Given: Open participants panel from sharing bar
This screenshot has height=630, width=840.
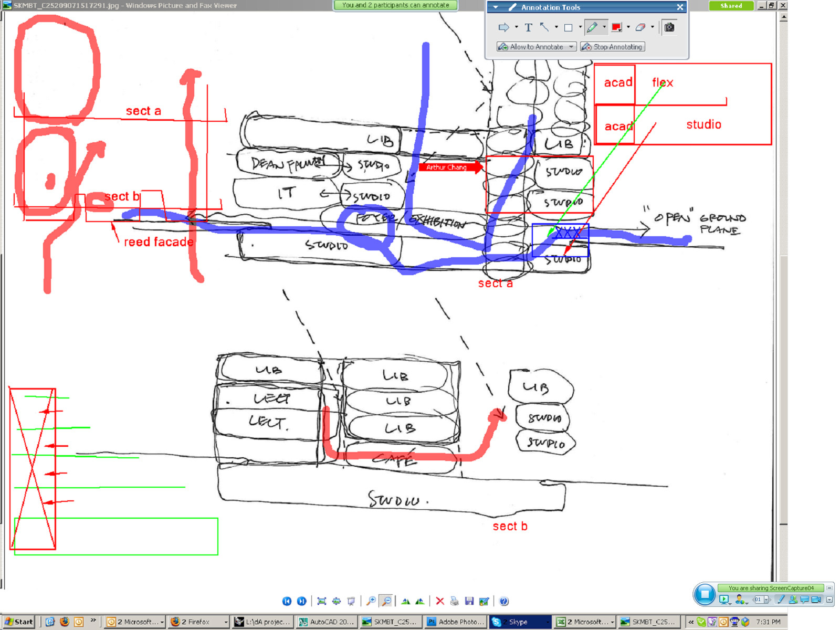Looking at the screenshot, I should [793, 600].
